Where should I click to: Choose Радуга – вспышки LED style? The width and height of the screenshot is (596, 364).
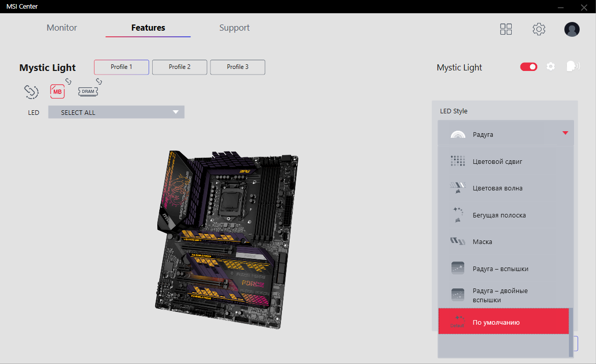(x=504, y=269)
